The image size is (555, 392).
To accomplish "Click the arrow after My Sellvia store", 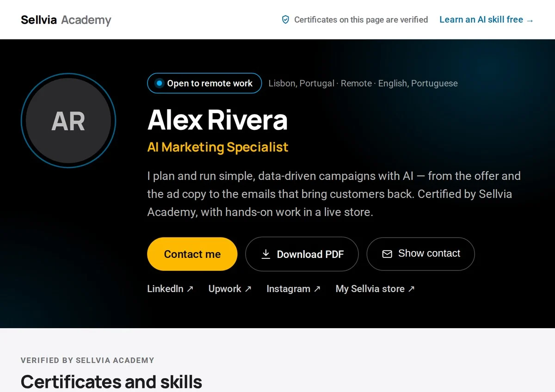I will [x=411, y=289].
